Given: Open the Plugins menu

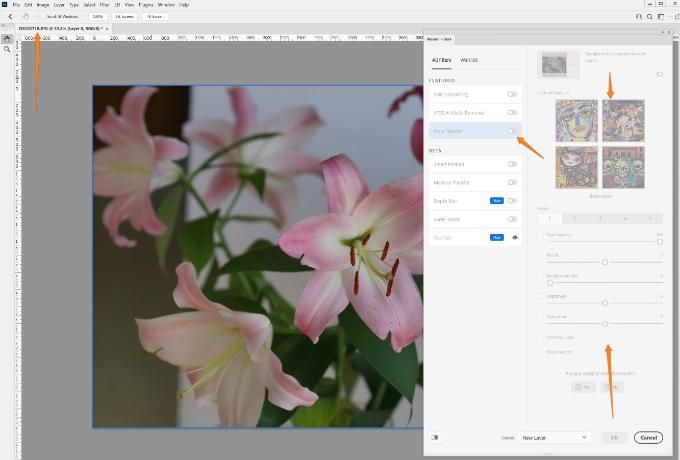Looking at the screenshot, I should (146, 5).
